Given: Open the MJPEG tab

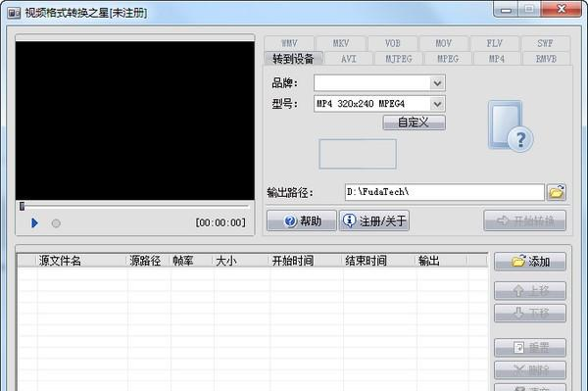Looking at the screenshot, I should click(x=399, y=59).
